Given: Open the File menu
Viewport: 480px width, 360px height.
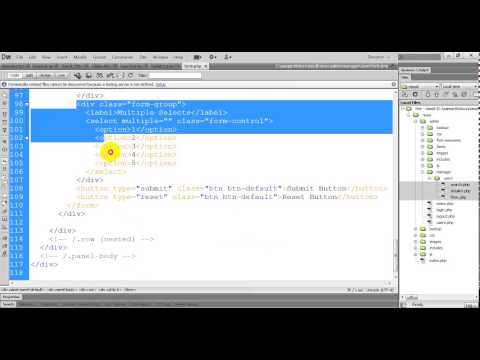Looking at the screenshot, I should coord(20,57).
